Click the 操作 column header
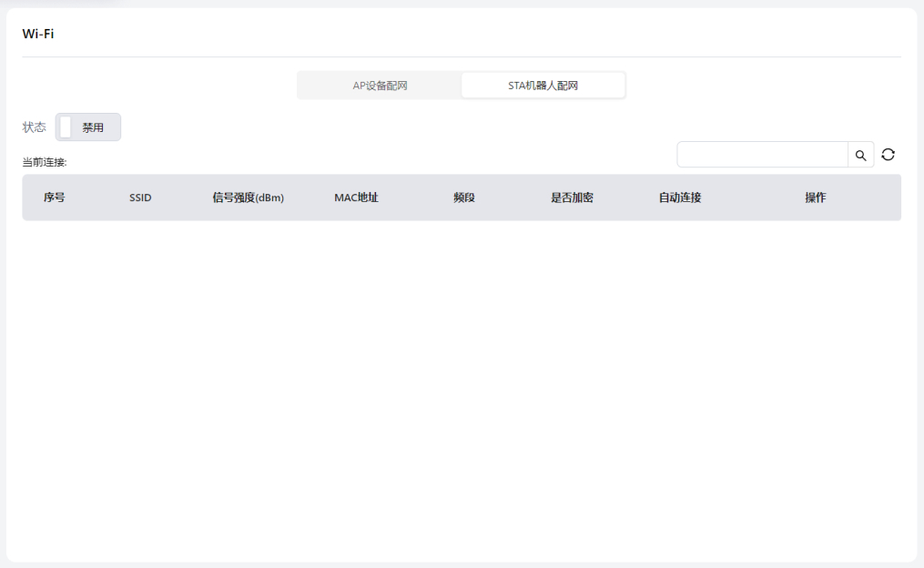 tap(816, 198)
